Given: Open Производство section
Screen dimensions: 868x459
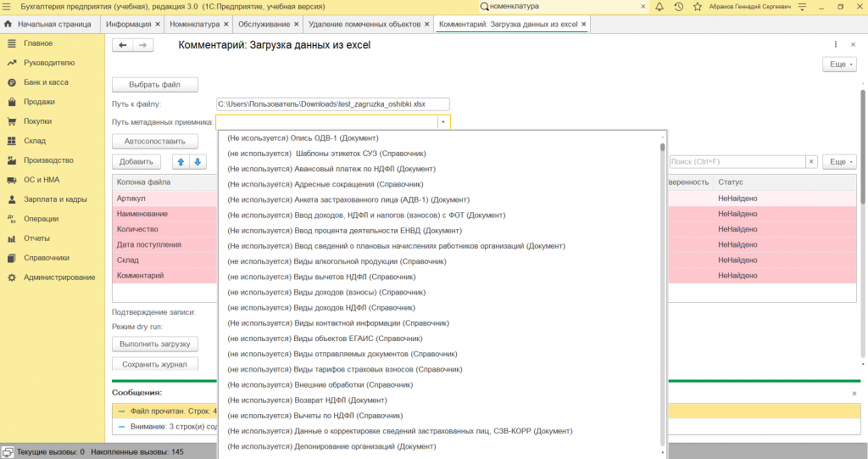Looking at the screenshot, I should [48, 160].
